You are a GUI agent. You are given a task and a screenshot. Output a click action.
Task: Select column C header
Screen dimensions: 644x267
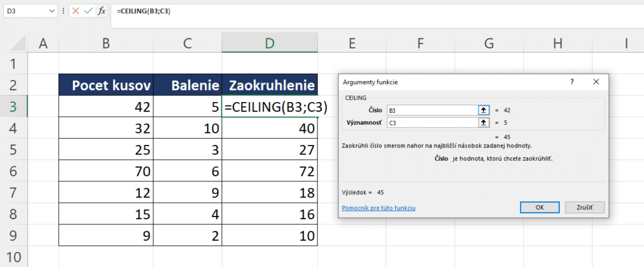[187, 43]
